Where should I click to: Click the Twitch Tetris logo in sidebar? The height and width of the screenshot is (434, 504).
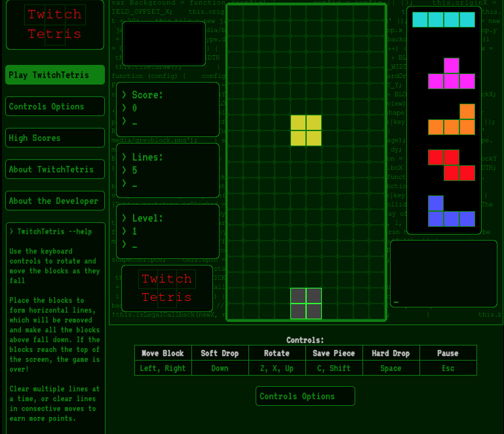55,24
